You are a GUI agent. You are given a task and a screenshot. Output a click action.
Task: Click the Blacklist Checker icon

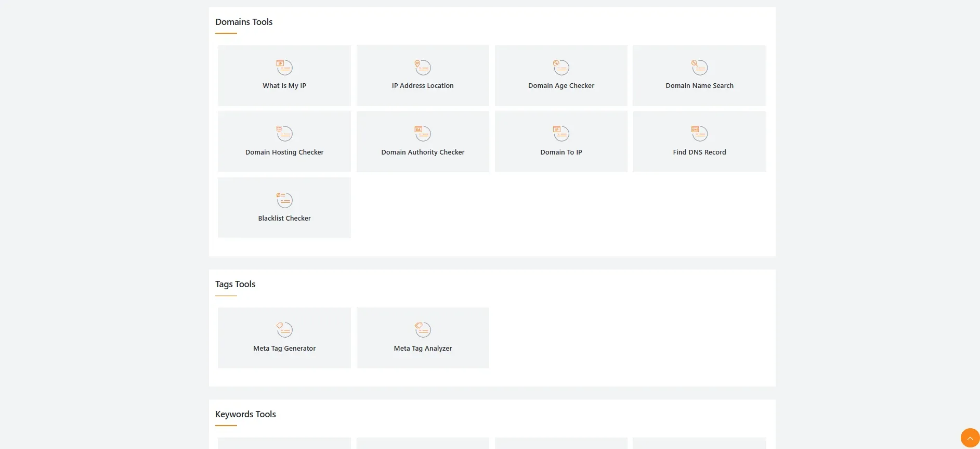coord(284,200)
